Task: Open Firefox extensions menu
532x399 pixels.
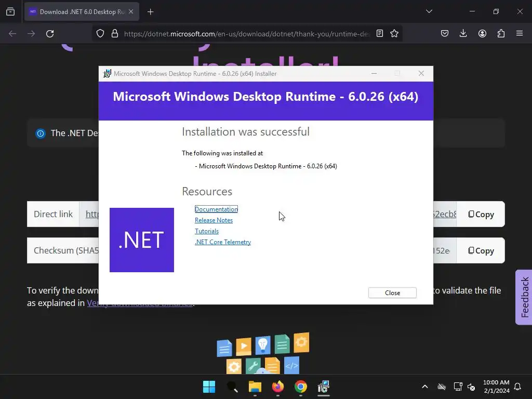Action: pyautogui.click(x=501, y=34)
